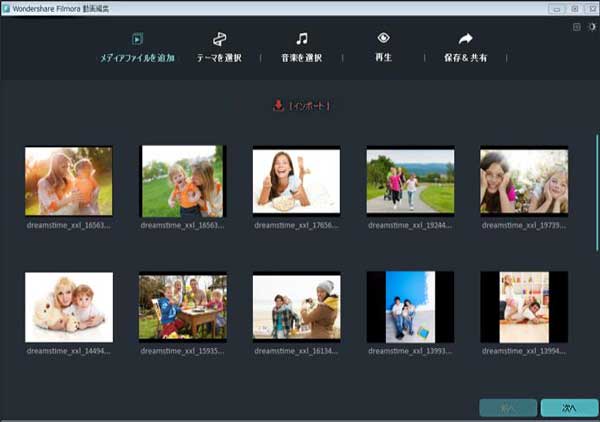This screenshot has width=600, height=422.
Task: Click the eye-shaped Preview icon
Action: click(x=383, y=39)
